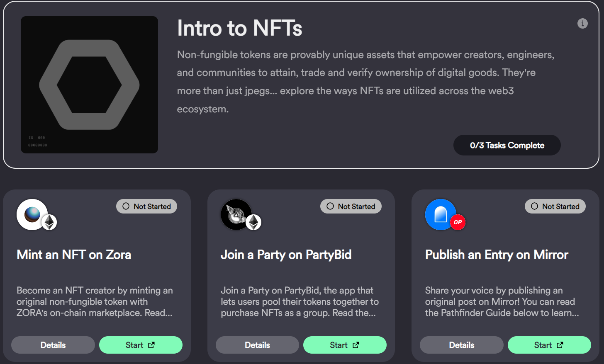Viewport: 604px width, 364px height.
Task: Click the 0/3 Tasks Complete progress pill
Action: (x=507, y=145)
